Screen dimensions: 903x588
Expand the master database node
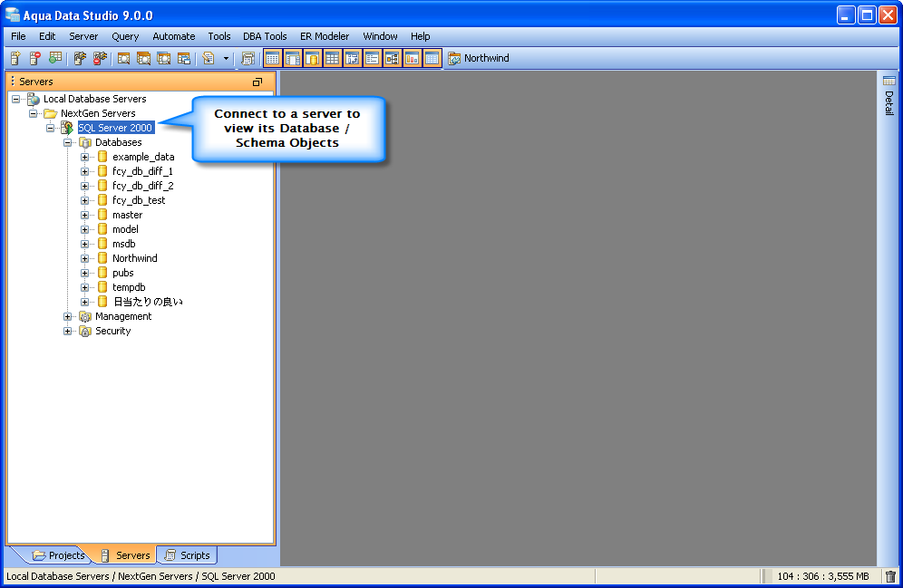pyautogui.click(x=84, y=216)
